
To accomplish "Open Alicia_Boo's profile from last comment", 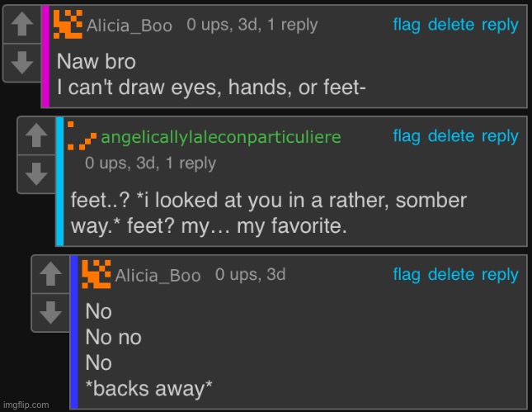I will [158, 275].
